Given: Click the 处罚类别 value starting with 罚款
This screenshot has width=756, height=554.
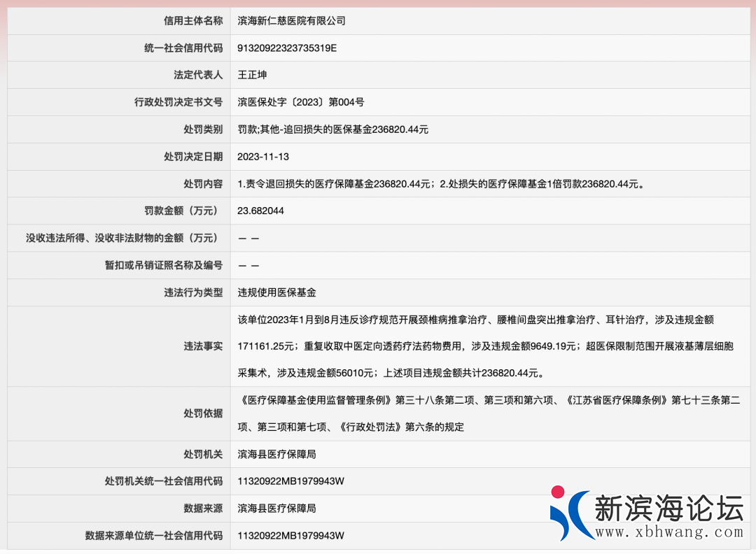Looking at the screenshot, I should tap(332, 129).
